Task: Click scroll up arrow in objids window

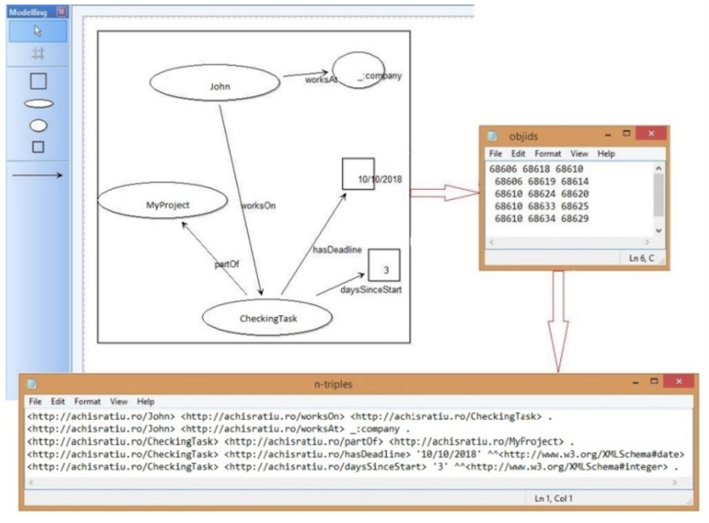Action: (657, 169)
